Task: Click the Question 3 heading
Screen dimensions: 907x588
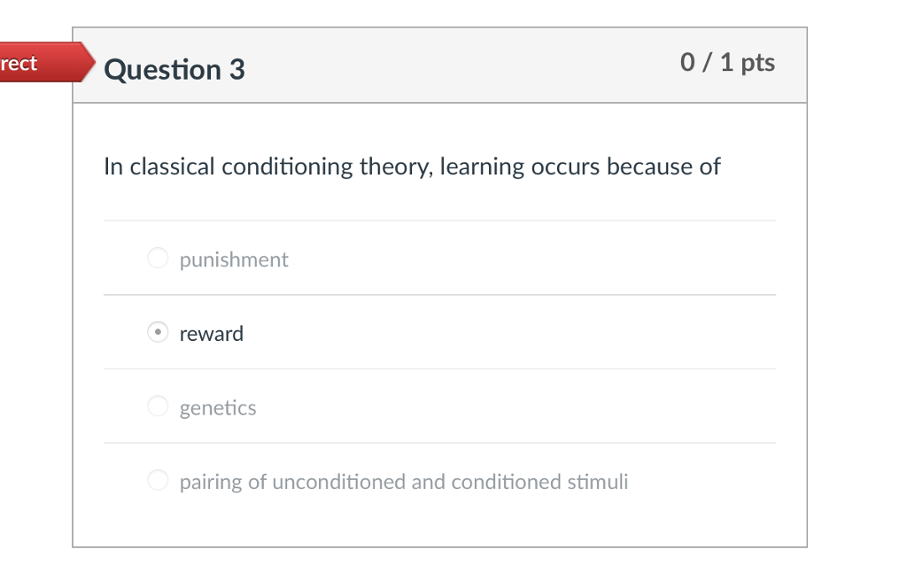Action: click(x=174, y=69)
